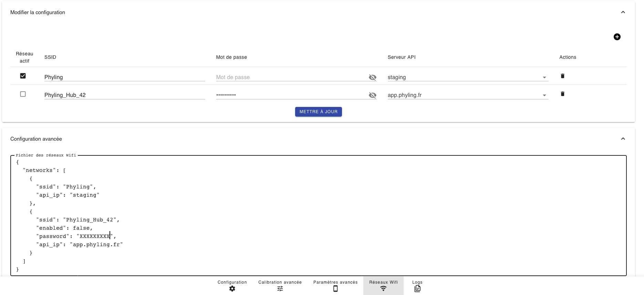Open the Logs tab
The image size is (644, 295).
417,286
